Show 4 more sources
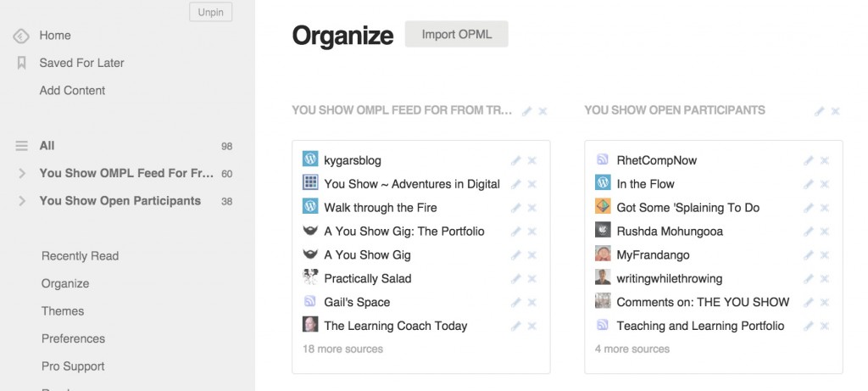Viewport: 868px width, 391px height. tap(632, 349)
